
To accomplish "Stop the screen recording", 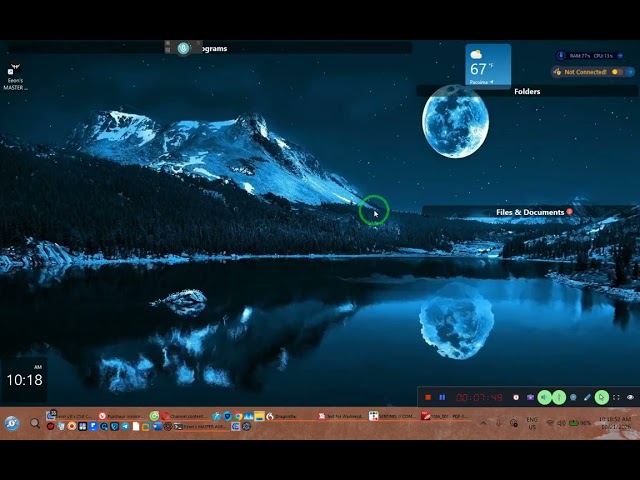I will tap(428, 397).
